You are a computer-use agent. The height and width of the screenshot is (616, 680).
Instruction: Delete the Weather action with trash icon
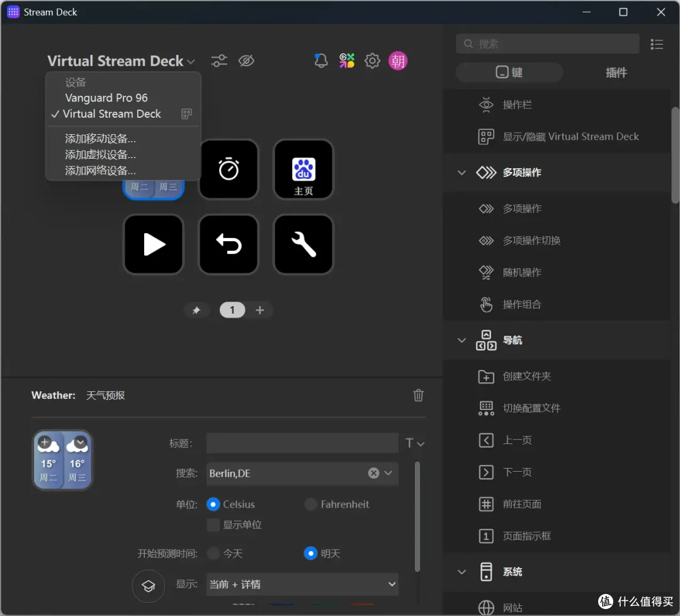418,395
